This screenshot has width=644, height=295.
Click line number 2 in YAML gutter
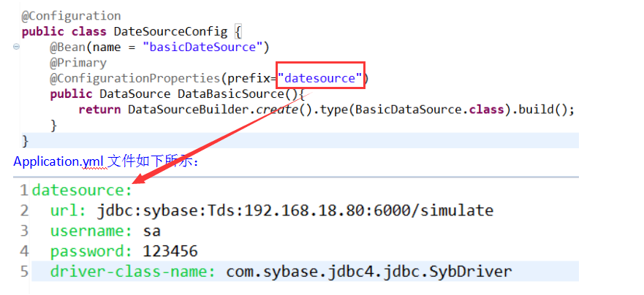[x=24, y=211]
